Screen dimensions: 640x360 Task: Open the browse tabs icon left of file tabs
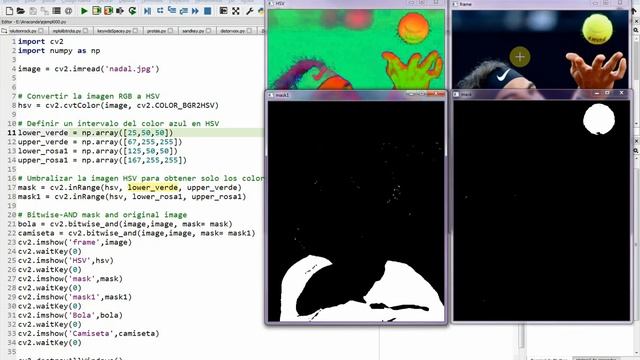[4, 31]
